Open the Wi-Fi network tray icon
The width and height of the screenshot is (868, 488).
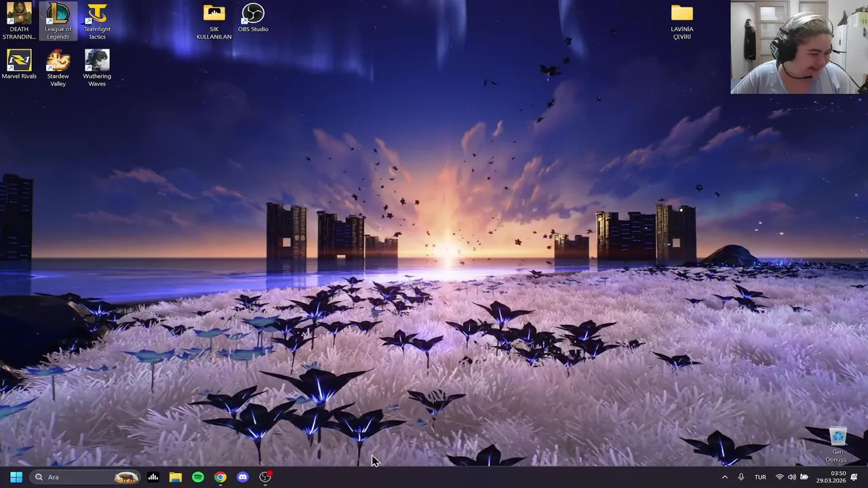(x=779, y=477)
